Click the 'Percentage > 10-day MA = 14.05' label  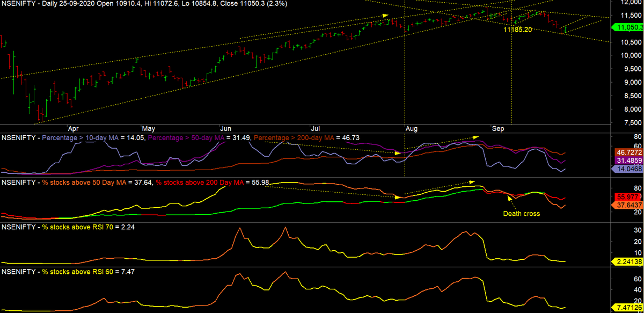[x=93, y=138]
